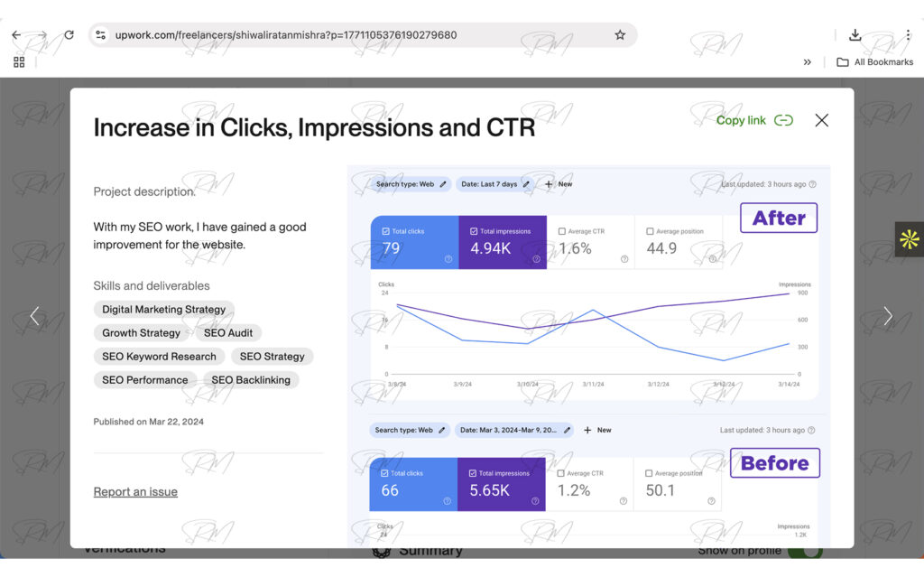Open help icon on Total impressions 5.65K card
The width and height of the screenshot is (924, 577).
[x=535, y=501]
